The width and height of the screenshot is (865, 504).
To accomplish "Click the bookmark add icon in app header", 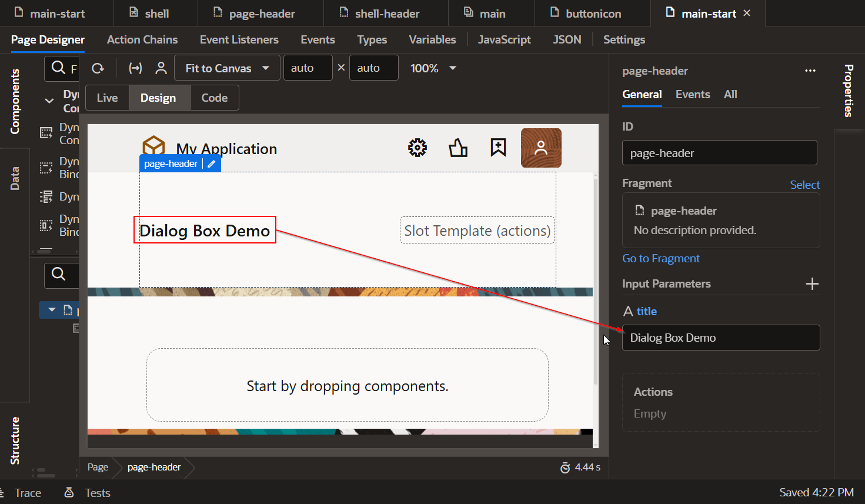I will 498,148.
